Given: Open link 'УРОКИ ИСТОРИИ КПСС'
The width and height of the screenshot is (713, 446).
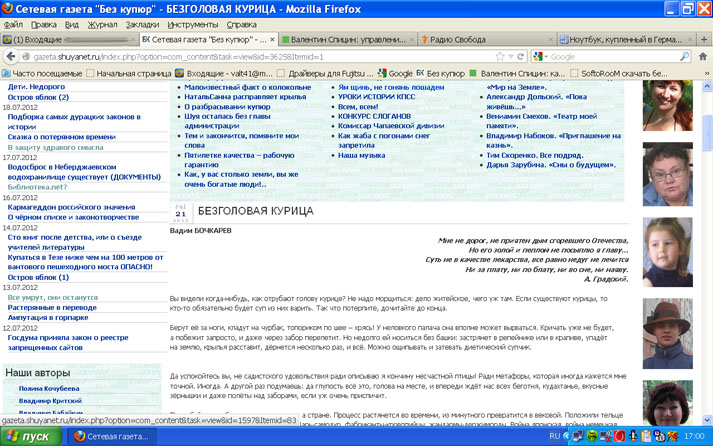Looking at the screenshot, I should coord(377,96).
